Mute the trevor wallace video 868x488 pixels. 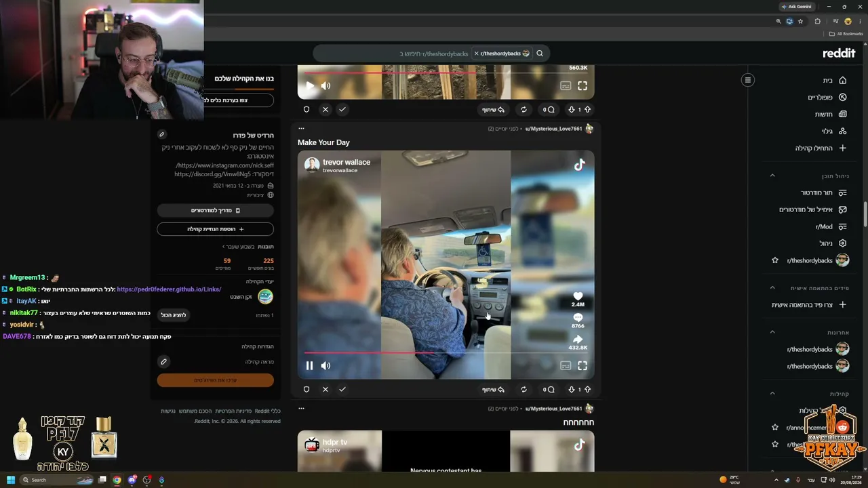coord(325,365)
